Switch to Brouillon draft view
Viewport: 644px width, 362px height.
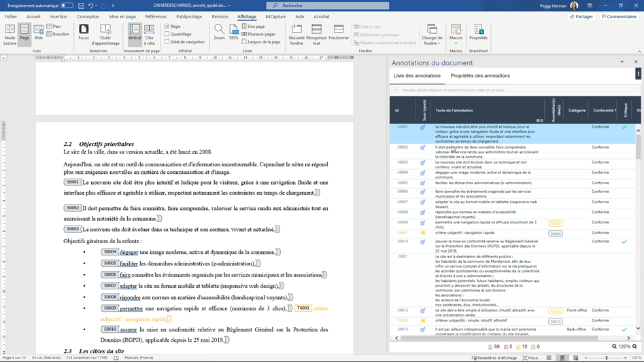[x=58, y=34]
